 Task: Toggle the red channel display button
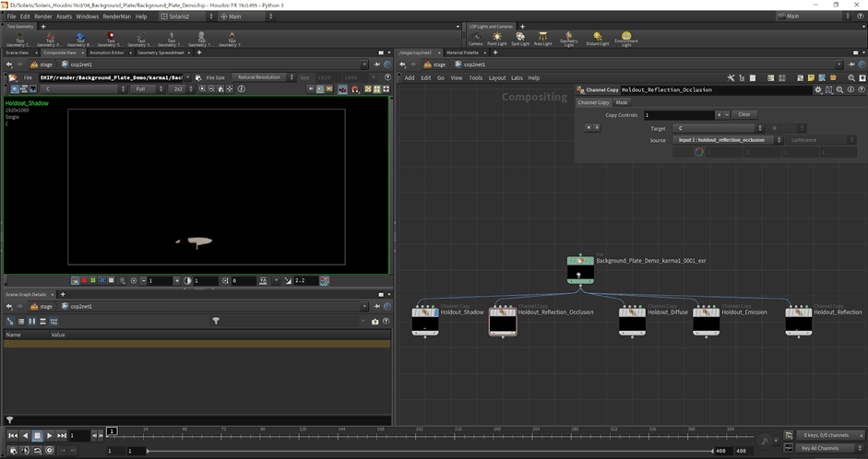(84, 281)
